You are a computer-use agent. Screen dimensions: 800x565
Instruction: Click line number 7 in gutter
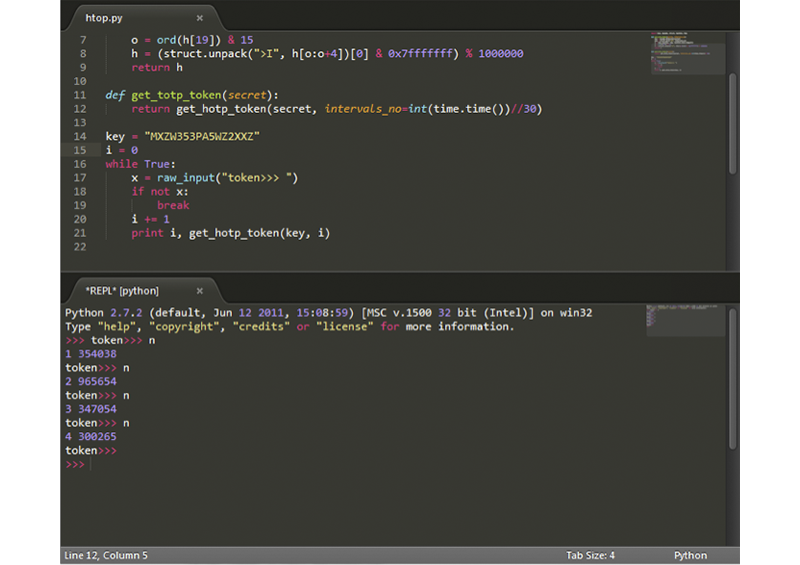(x=83, y=40)
